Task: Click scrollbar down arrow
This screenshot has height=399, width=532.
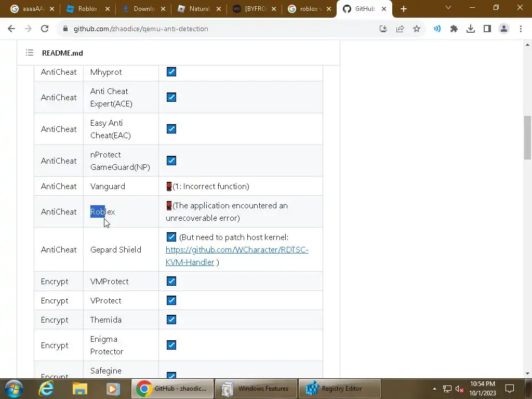Action: 527,374
